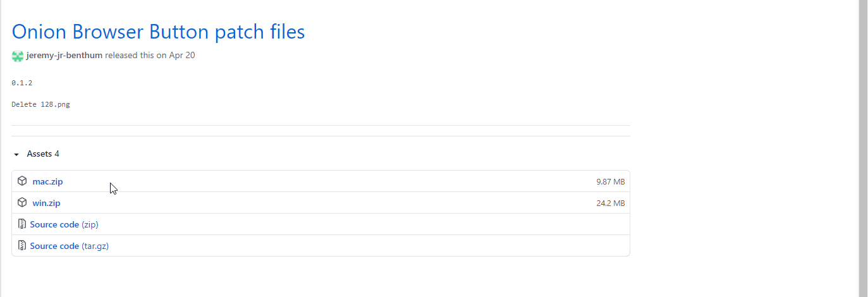Click the 'released this' text in byline
The image size is (868, 297).
pos(129,56)
